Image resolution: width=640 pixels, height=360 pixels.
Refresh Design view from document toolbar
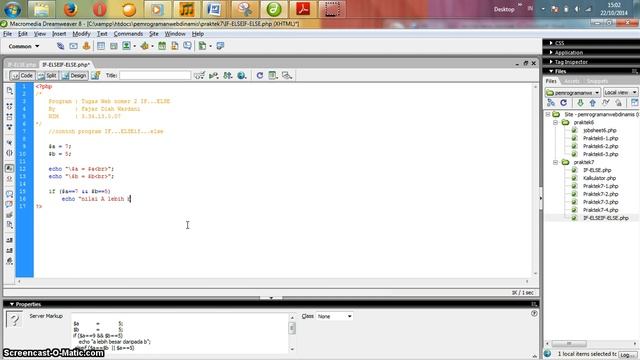(x=260, y=76)
